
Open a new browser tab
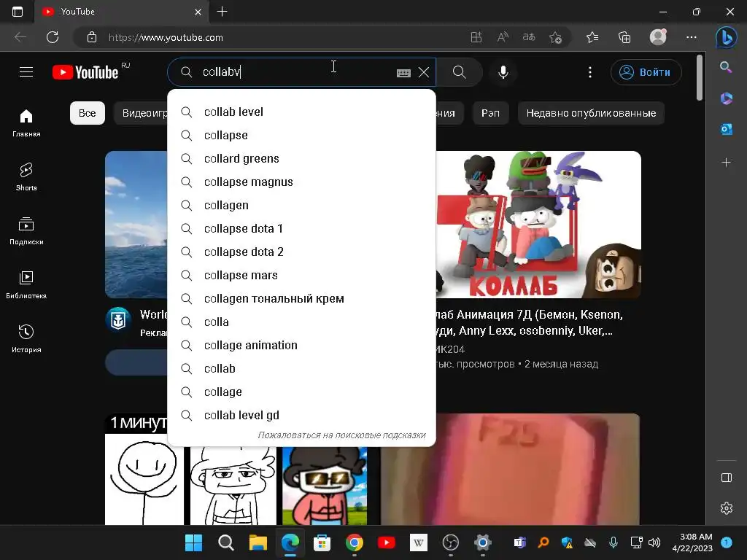[x=222, y=12]
